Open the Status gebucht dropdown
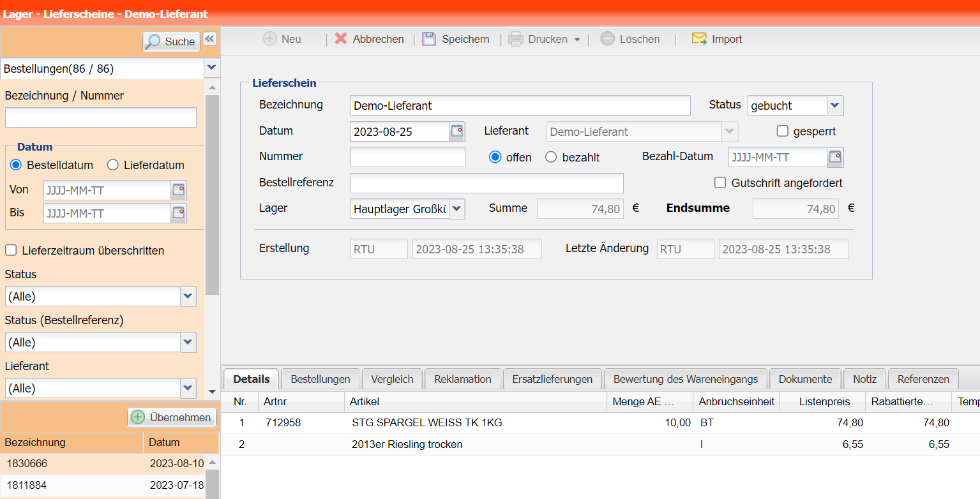This screenshot has width=980, height=499. [x=835, y=105]
